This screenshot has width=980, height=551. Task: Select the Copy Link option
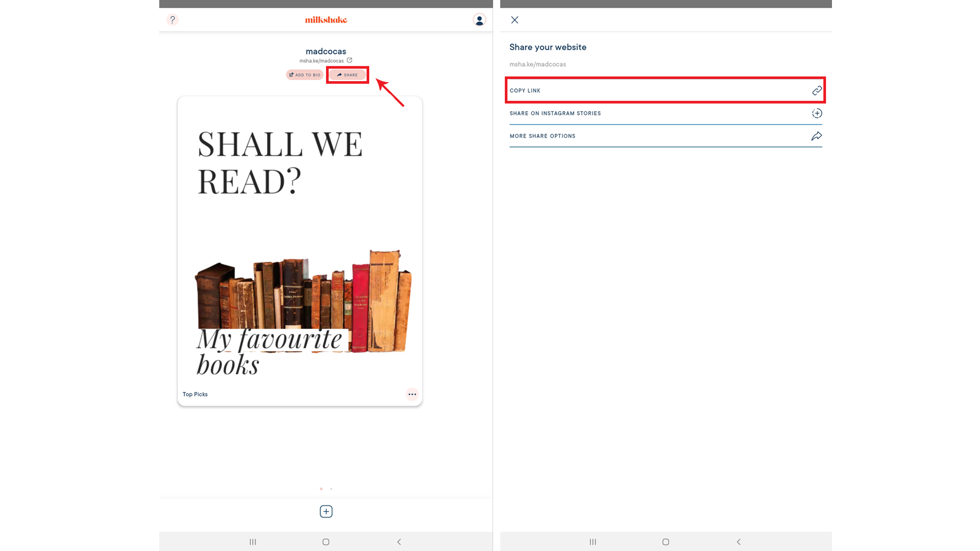point(666,90)
